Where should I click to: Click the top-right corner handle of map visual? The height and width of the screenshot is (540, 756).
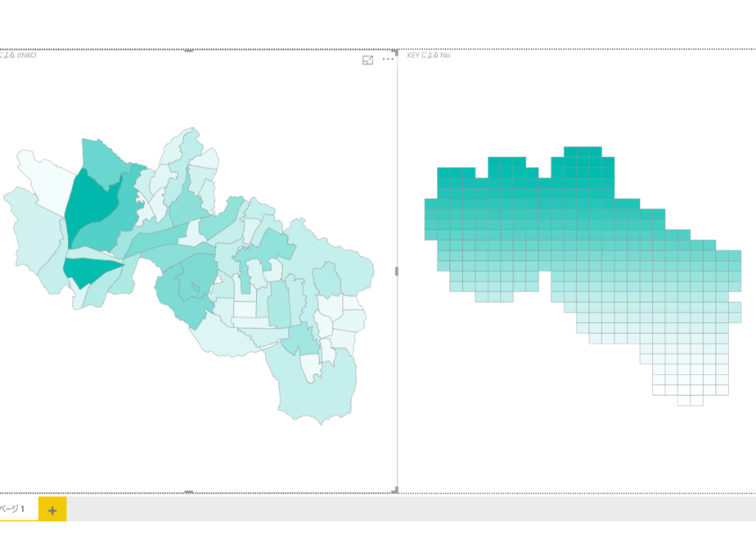click(395, 52)
